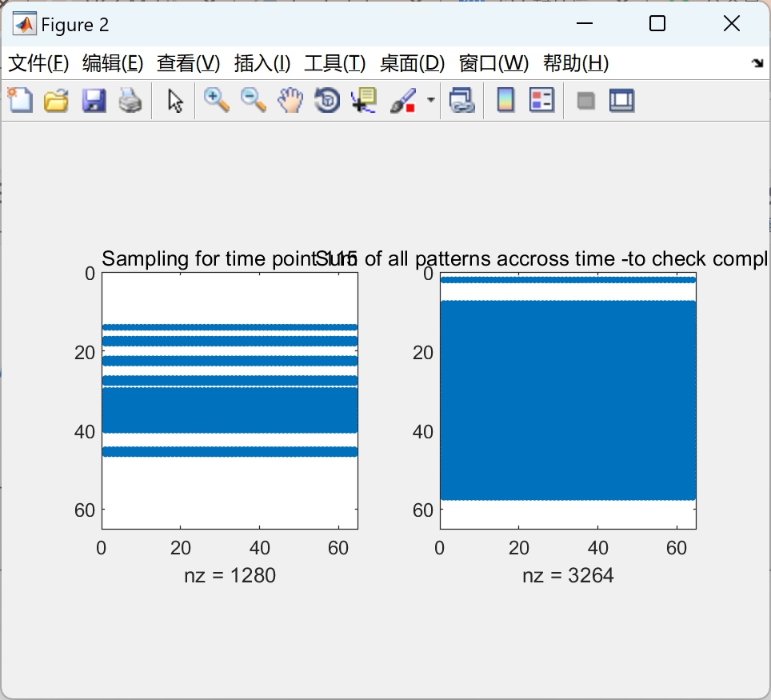Image resolution: width=771 pixels, height=700 pixels.
Task: Select the Data Cursor tool
Action: (364, 100)
